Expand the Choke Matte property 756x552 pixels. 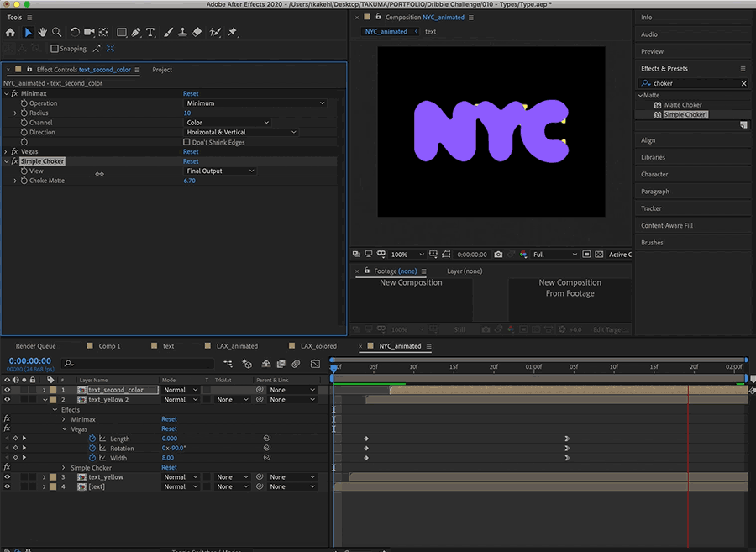tap(15, 181)
